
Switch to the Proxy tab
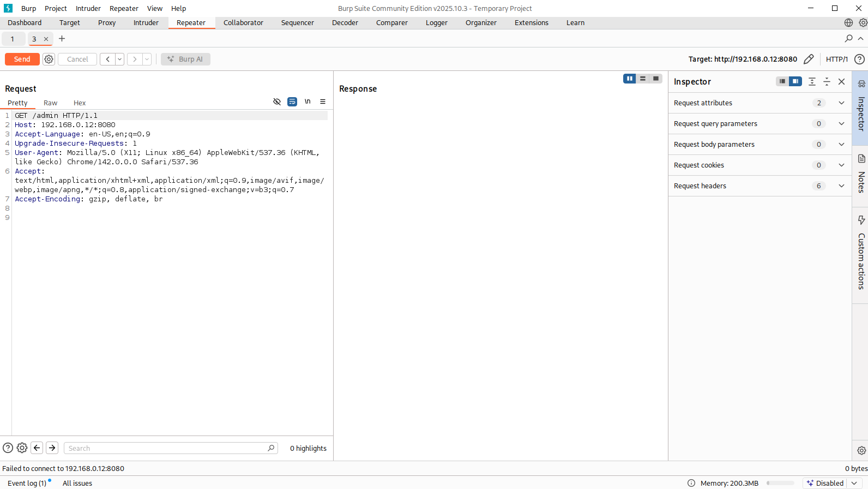107,23
